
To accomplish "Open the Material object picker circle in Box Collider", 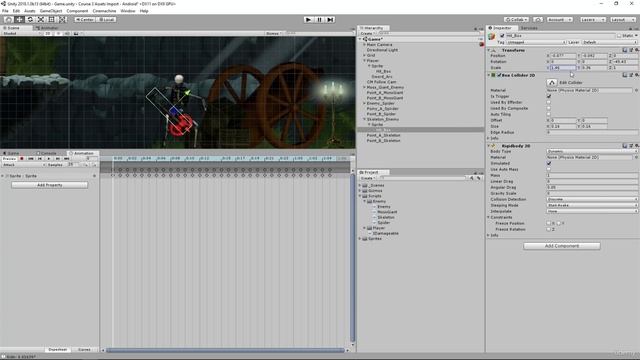I will [636, 90].
